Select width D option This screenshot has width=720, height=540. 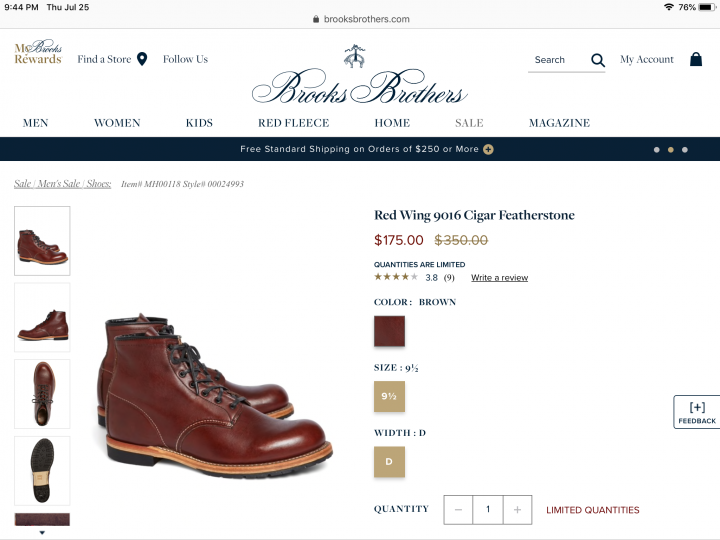click(389, 462)
